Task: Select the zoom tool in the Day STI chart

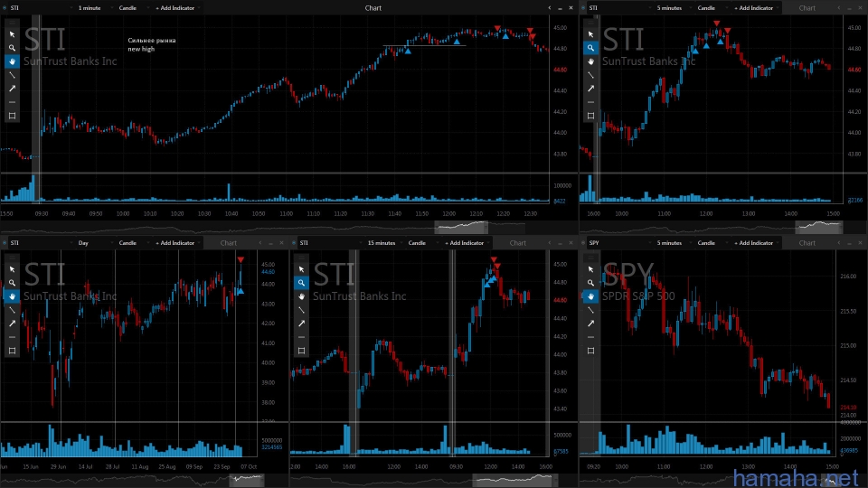Action: 12,283
